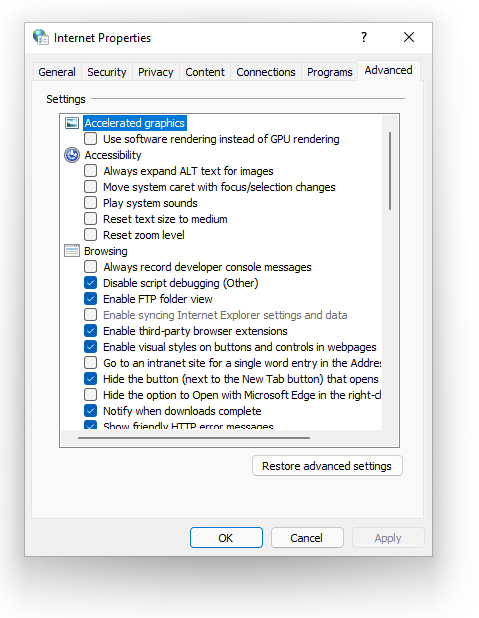
Task: Click the question mark help button
Action: click(364, 37)
